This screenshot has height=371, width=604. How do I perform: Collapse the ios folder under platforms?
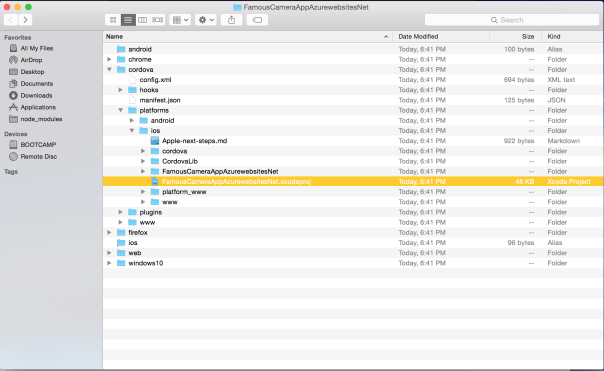pyautogui.click(x=132, y=131)
